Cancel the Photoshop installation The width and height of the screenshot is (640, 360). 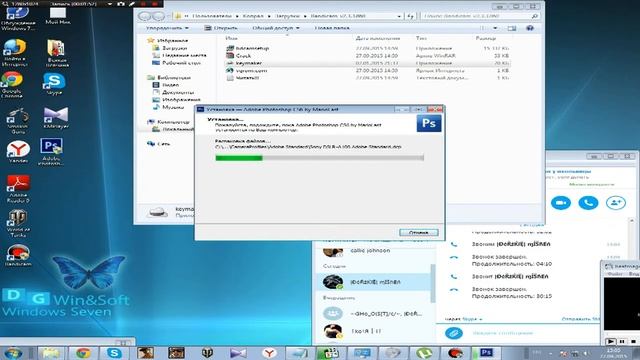click(x=419, y=232)
